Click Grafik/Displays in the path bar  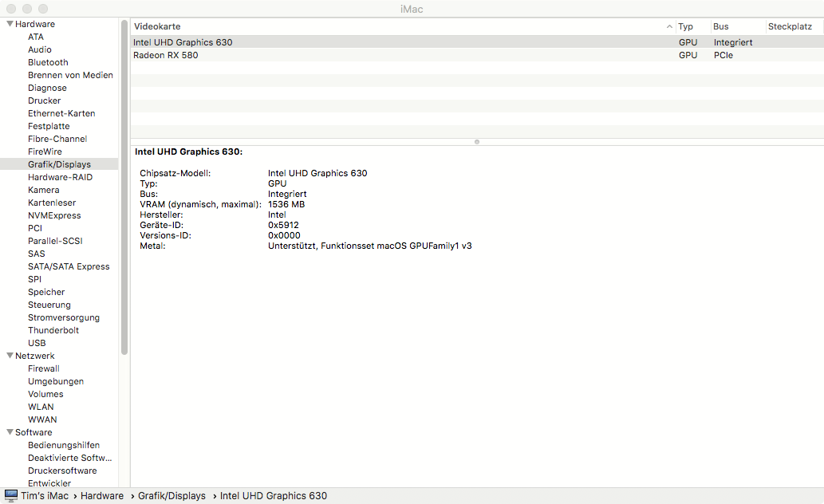[172, 495]
